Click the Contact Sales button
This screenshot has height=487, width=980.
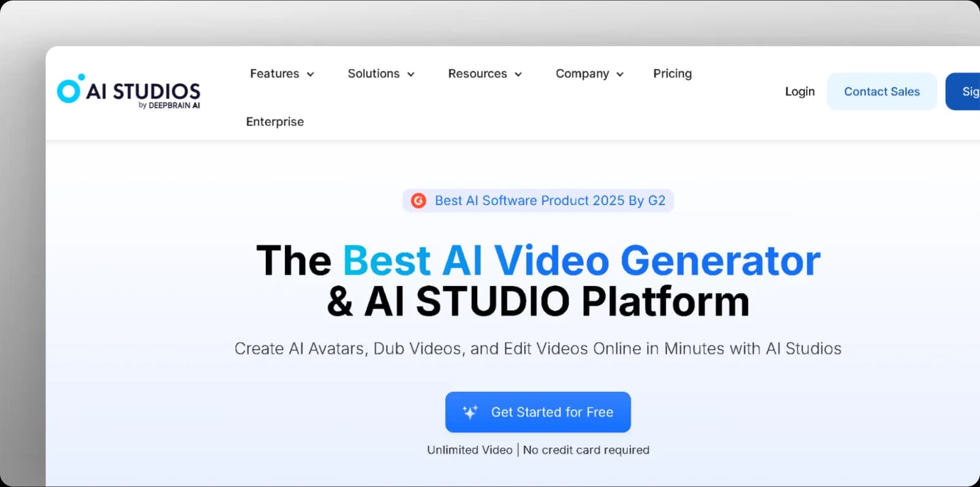point(882,91)
